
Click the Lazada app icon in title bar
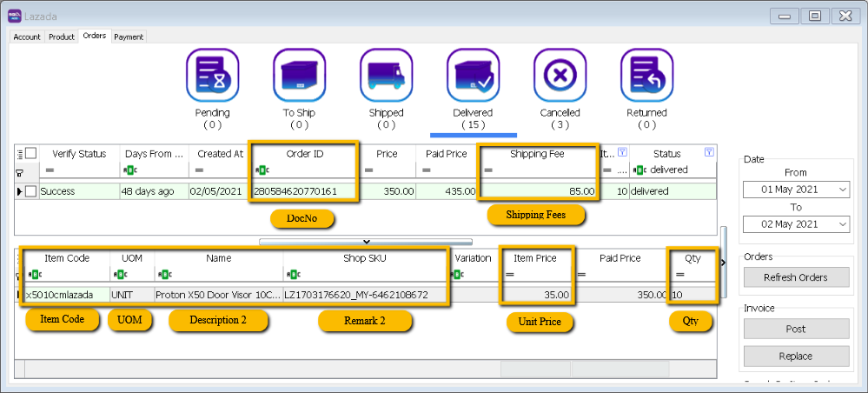(x=14, y=16)
